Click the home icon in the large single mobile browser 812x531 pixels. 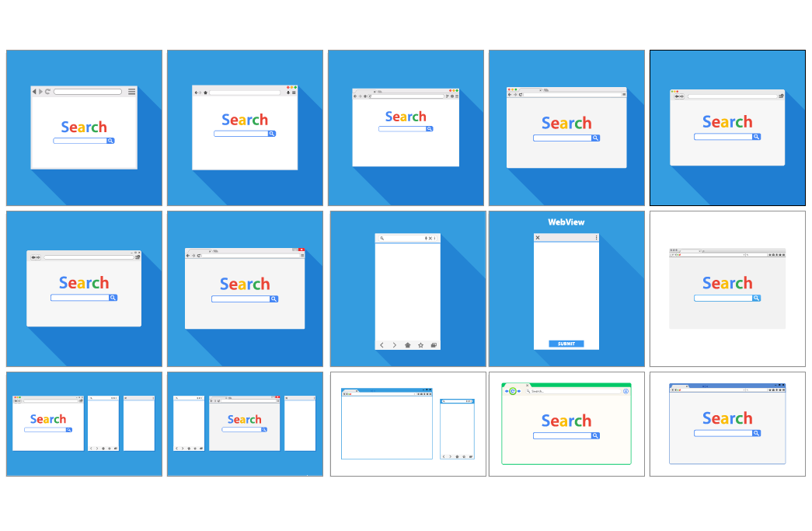(x=407, y=345)
